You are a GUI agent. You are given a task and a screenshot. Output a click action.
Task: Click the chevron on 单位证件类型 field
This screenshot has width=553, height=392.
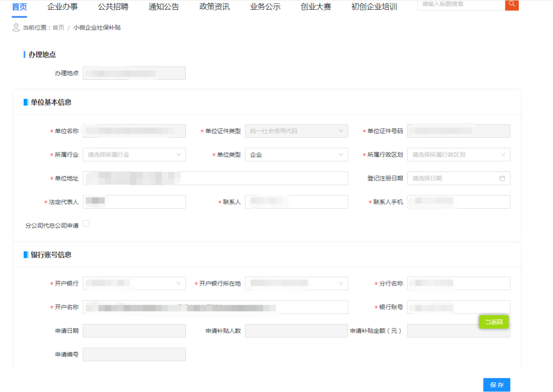pyautogui.click(x=342, y=130)
